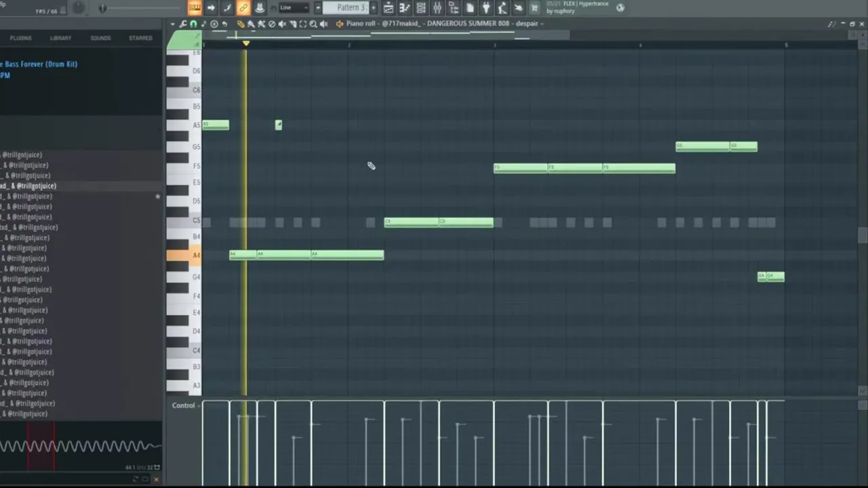Open the shopping cart icon

point(534,7)
